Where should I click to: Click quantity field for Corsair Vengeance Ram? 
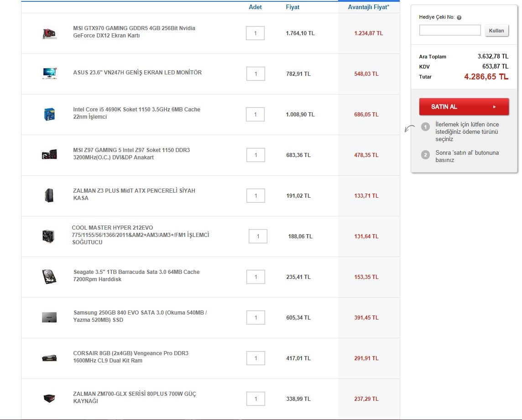pos(256,358)
